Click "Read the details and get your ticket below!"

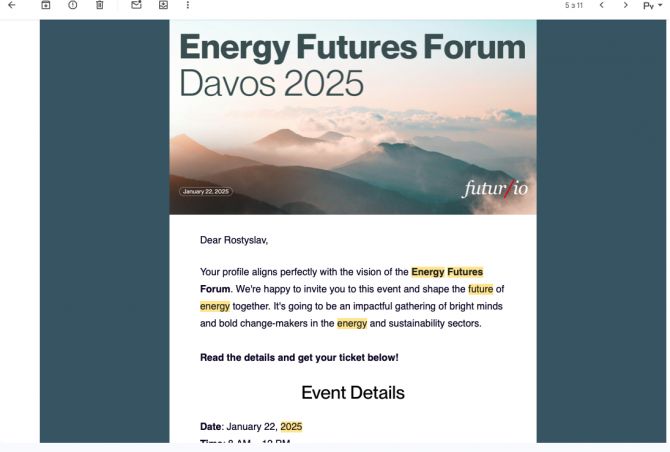click(299, 358)
